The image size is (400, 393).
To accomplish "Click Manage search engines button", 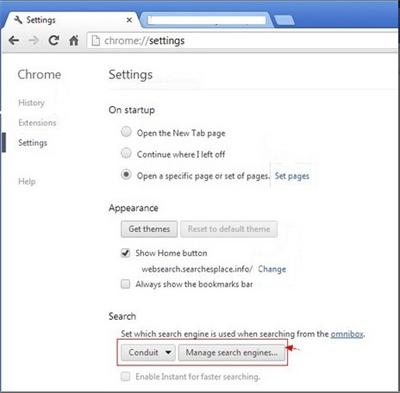I will (232, 352).
